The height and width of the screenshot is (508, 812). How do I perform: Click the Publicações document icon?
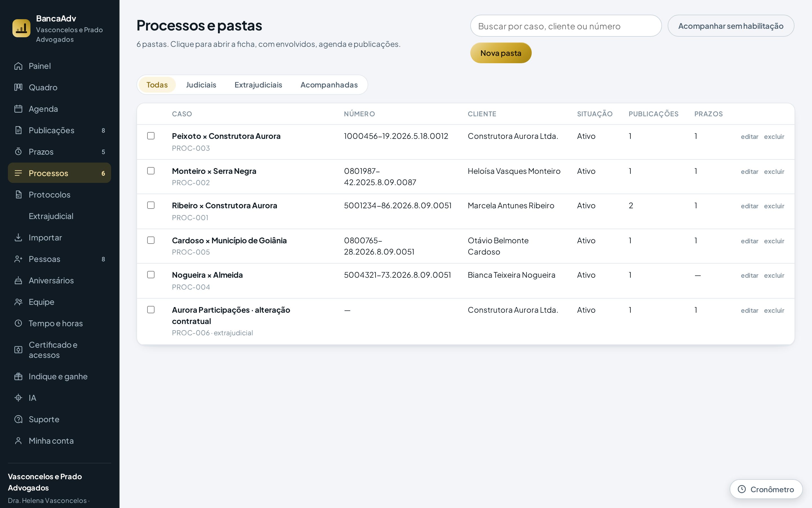(x=18, y=130)
